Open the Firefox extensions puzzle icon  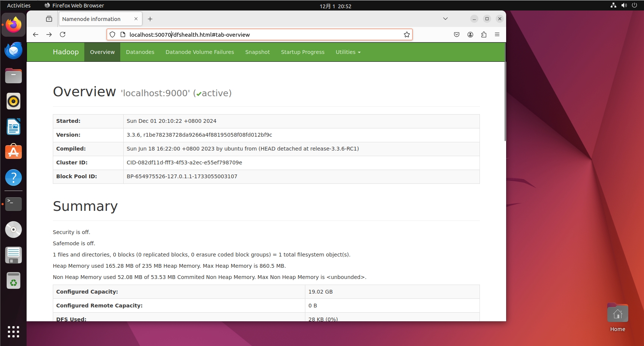click(x=484, y=34)
